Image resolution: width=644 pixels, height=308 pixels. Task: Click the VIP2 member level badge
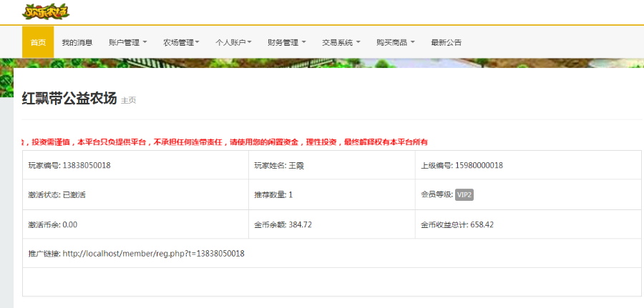[464, 195]
